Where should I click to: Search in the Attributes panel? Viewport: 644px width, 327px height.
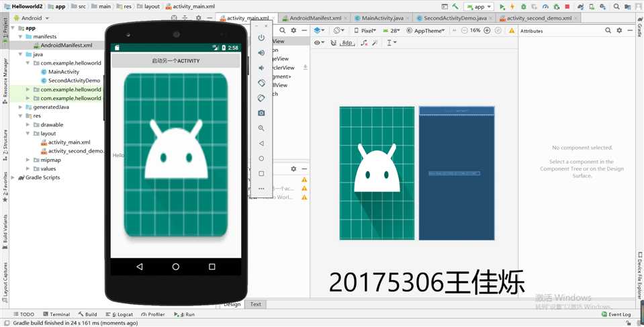(608, 30)
